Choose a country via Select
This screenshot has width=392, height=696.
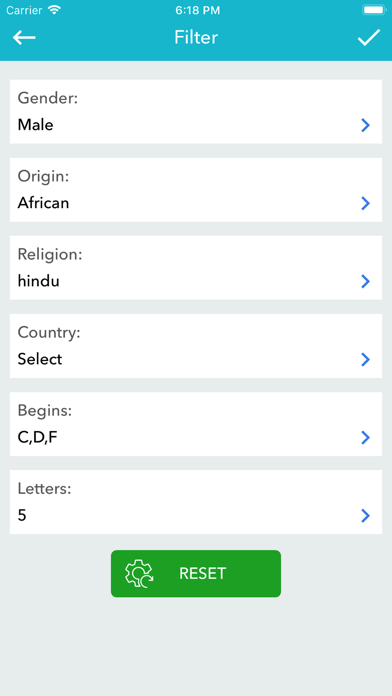tap(40, 359)
